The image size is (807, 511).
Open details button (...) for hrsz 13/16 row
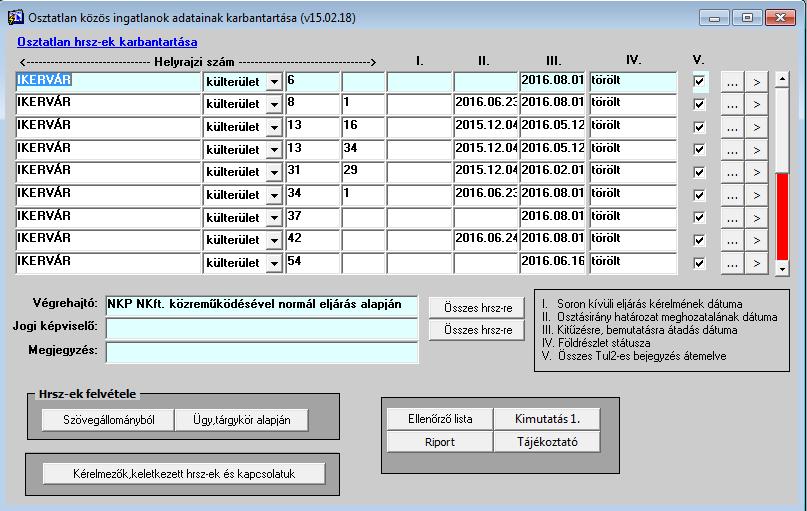coord(732,127)
